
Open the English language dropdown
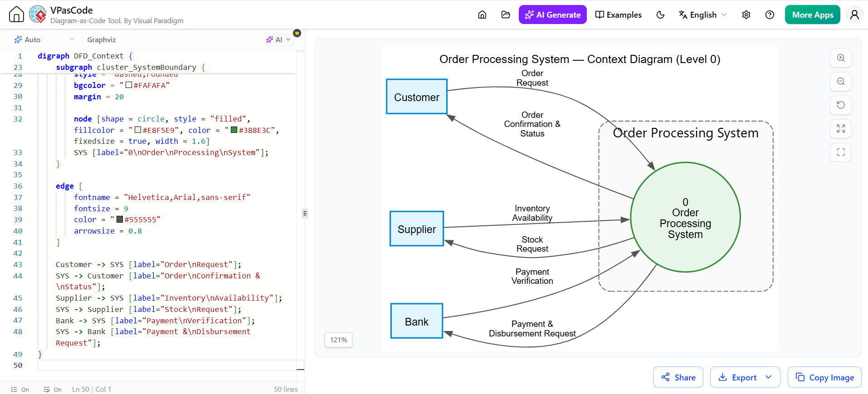pyautogui.click(x=703, y=15)
